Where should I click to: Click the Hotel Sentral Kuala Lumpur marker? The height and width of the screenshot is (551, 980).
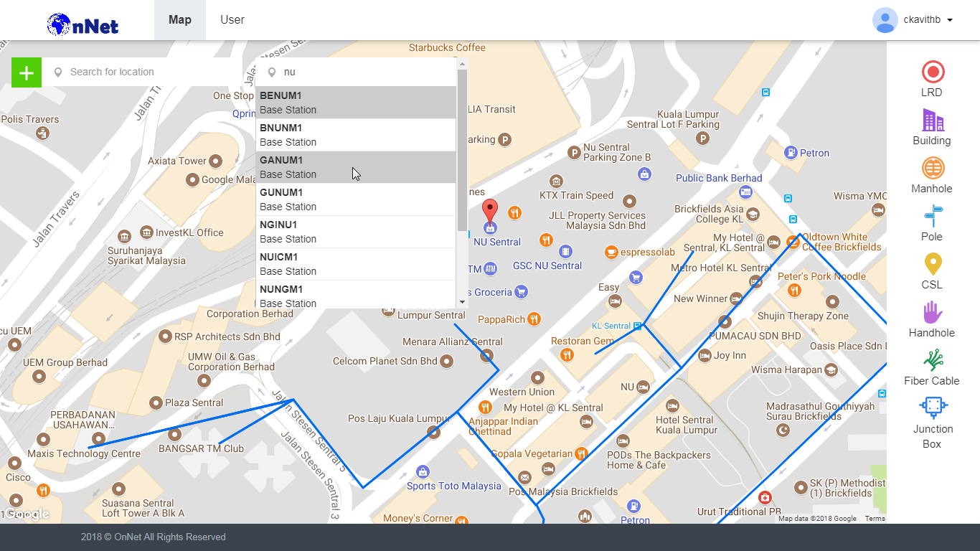pyautogui.click(x=672, y=406)
